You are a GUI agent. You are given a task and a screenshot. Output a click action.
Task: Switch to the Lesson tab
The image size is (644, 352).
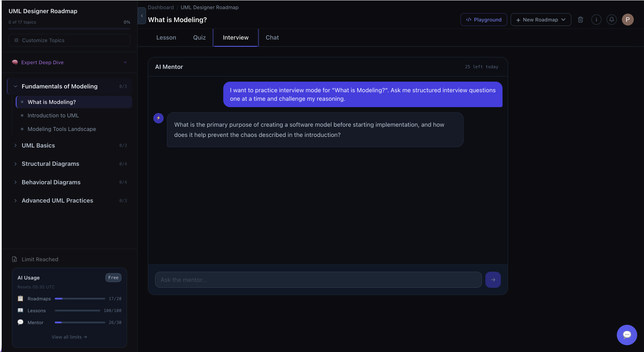[x=166, y=37]
